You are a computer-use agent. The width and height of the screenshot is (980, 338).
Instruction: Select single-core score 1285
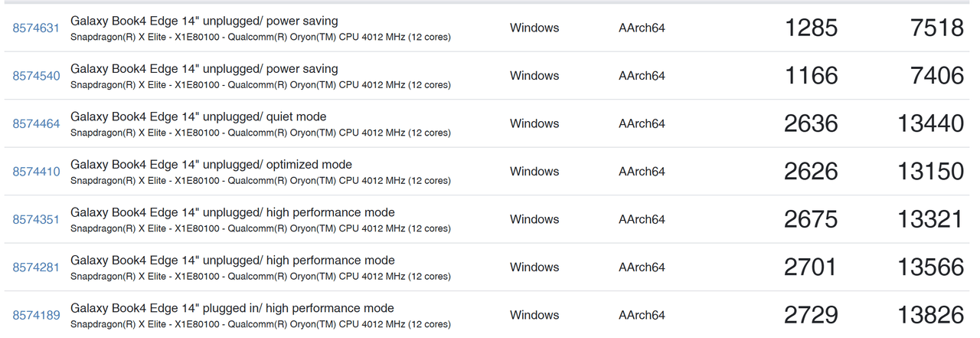[x=811, y=28]
